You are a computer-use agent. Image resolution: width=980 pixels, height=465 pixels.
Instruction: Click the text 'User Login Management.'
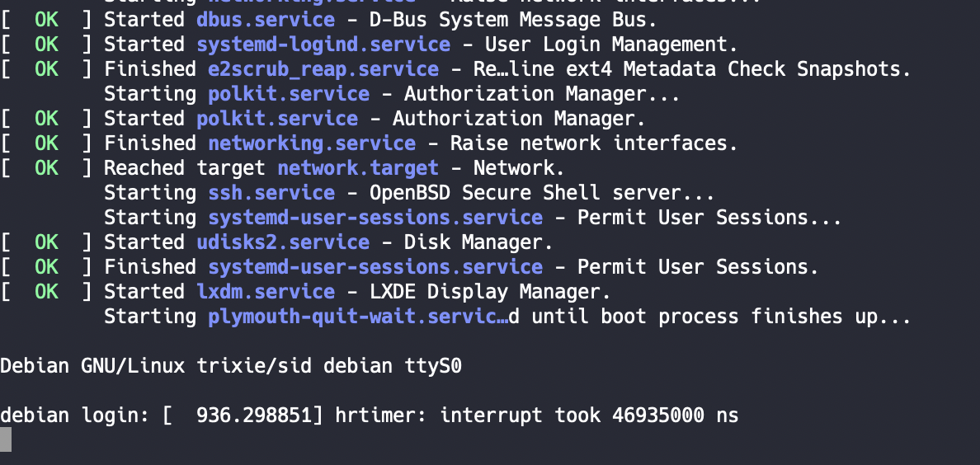(611, 45)
